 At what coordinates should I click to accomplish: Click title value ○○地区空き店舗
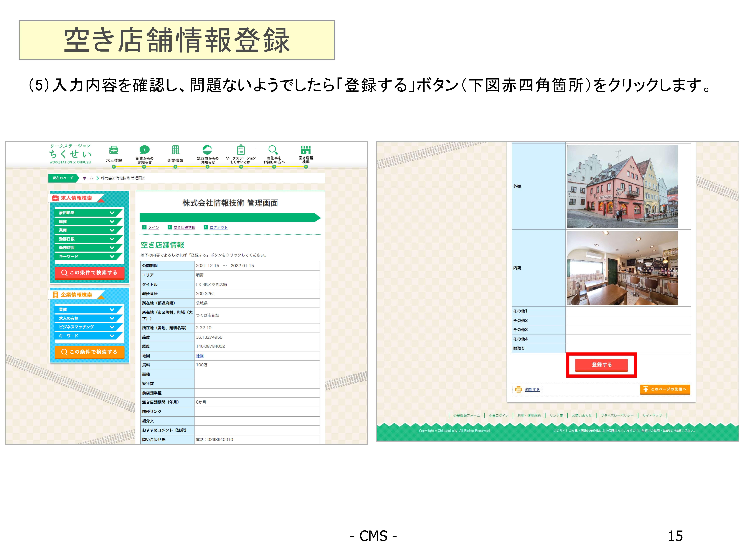click(211, 285)
